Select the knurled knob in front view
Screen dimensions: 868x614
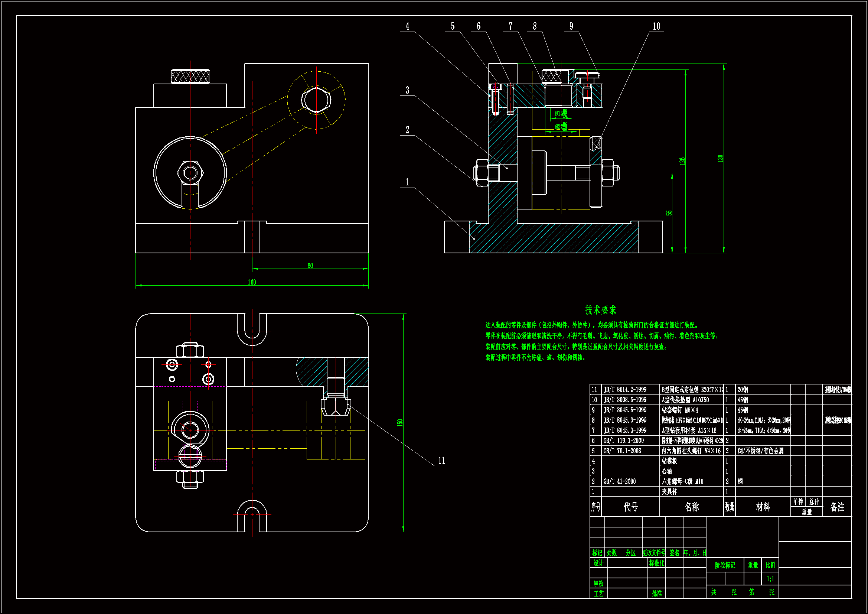pos(190,77)
